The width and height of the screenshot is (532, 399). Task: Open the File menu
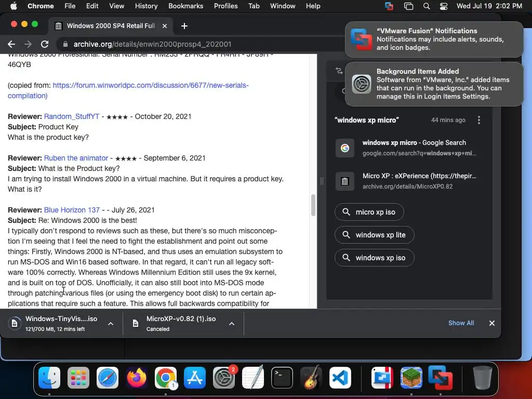click(x=70, y=6)
